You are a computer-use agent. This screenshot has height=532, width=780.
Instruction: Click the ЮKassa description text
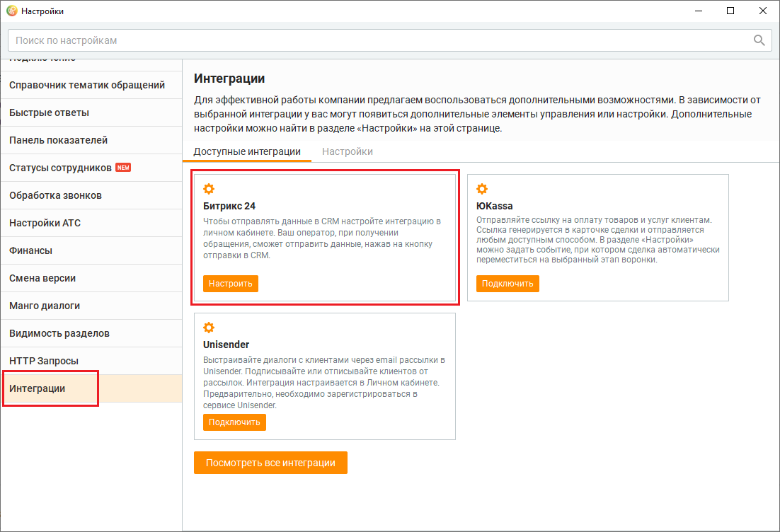coord(598,240)
